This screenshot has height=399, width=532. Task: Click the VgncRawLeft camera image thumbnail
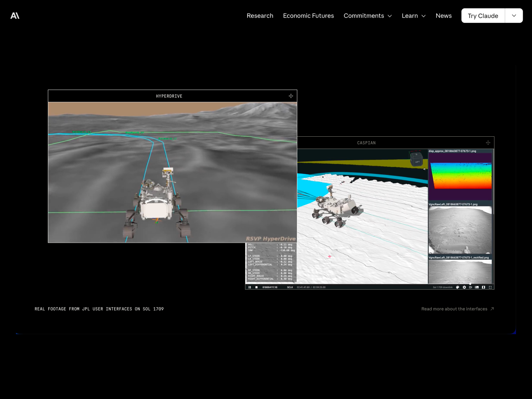tap(461, 229)
